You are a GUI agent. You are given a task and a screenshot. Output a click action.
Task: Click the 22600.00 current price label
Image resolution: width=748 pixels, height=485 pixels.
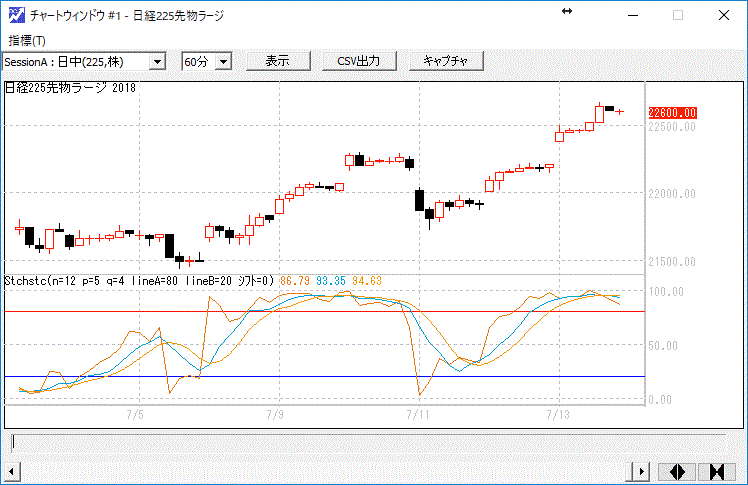pos(672,113)
